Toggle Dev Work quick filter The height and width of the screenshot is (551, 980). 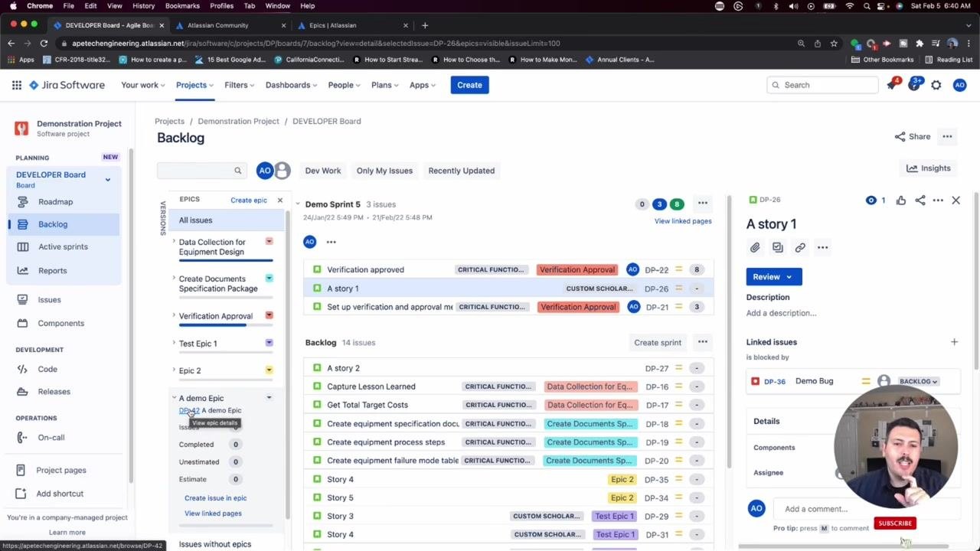323,171
